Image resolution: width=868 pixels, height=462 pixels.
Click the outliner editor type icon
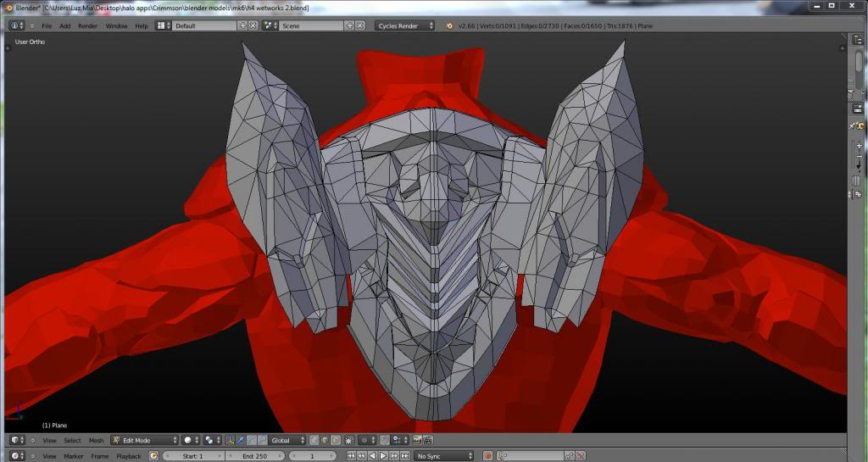(x=858, y=39)
